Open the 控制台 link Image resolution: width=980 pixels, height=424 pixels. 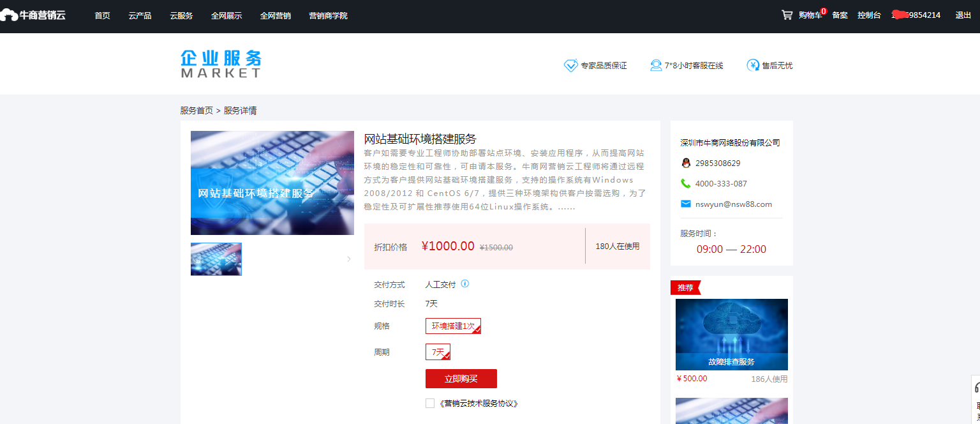point(869,15)
